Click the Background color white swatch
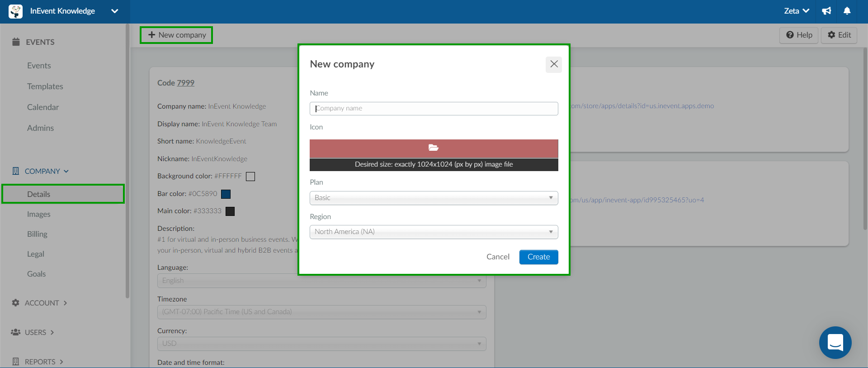 click(x=250, y=177)
